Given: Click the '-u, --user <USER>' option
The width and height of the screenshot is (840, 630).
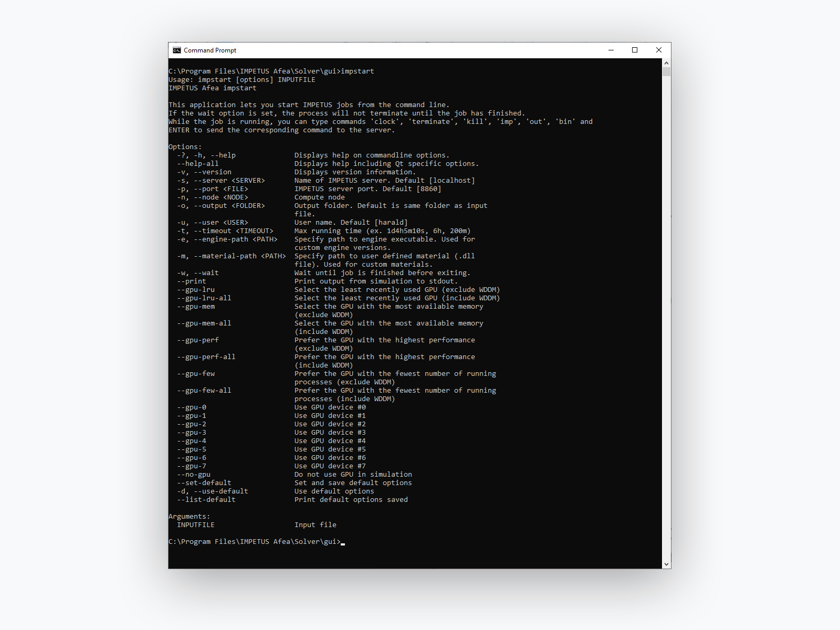Looking at the screenshot, I should click(213, 223).
